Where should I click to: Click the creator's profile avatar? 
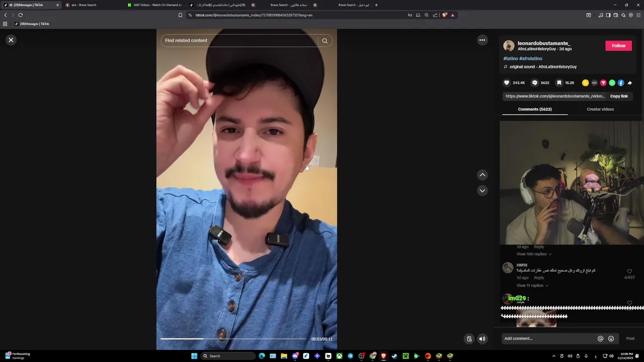[509, 46]
